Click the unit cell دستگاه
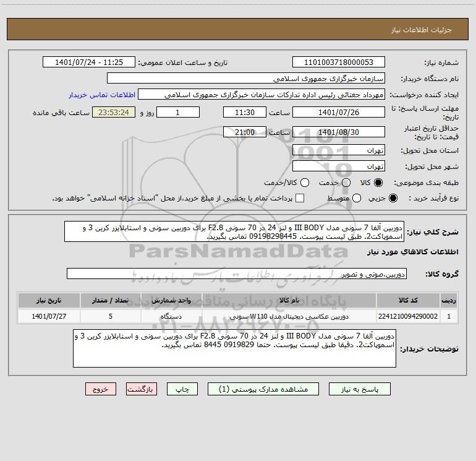 [x=171, y=316]
